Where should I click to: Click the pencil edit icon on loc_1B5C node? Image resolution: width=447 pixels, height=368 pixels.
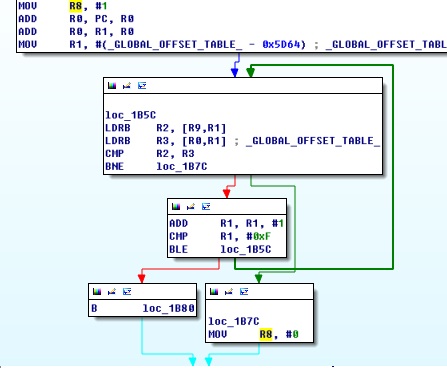point(127,86)
